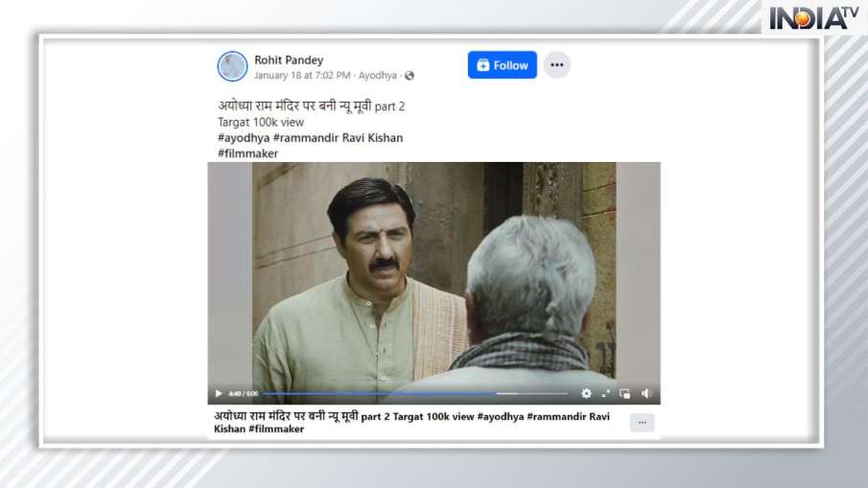Mute the video with the speaker icon
This screenshot has width=868, height=488.
click(646, 393)
